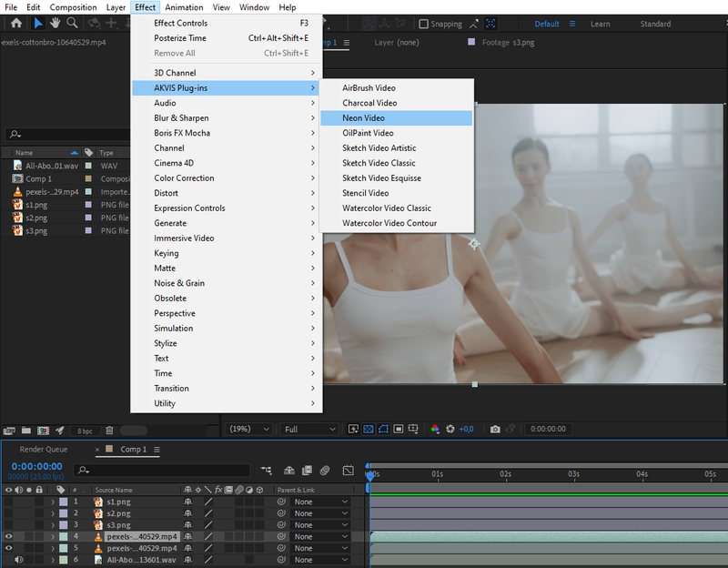Switch to the Render Queue tab
Screen dimensions: 728x568
click(x=43, y=449)
